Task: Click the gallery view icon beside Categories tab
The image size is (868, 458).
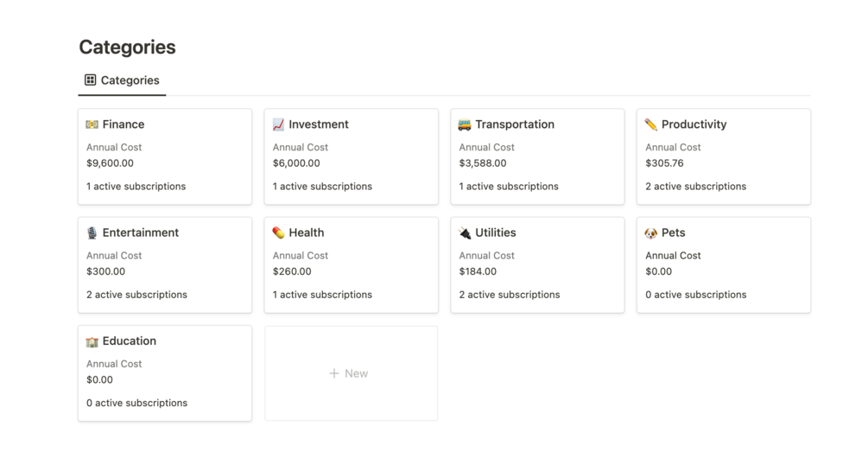Action: (x=90, y=80)
